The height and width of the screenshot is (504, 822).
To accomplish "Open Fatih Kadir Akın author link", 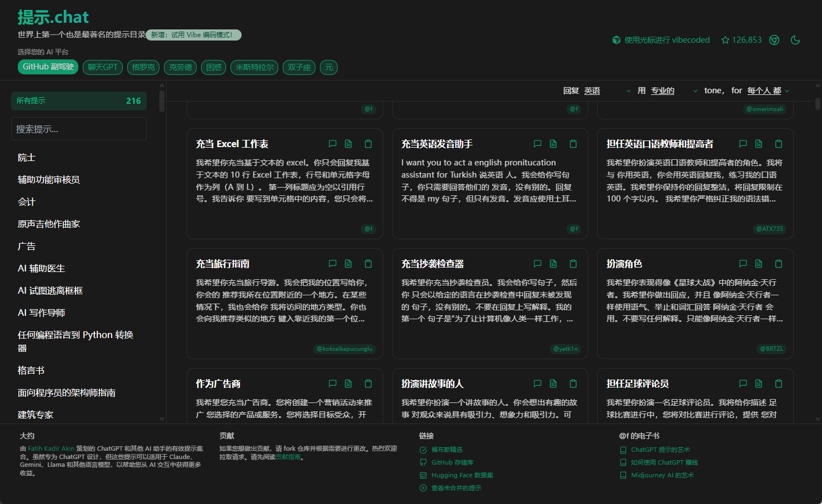I will 51,448.
